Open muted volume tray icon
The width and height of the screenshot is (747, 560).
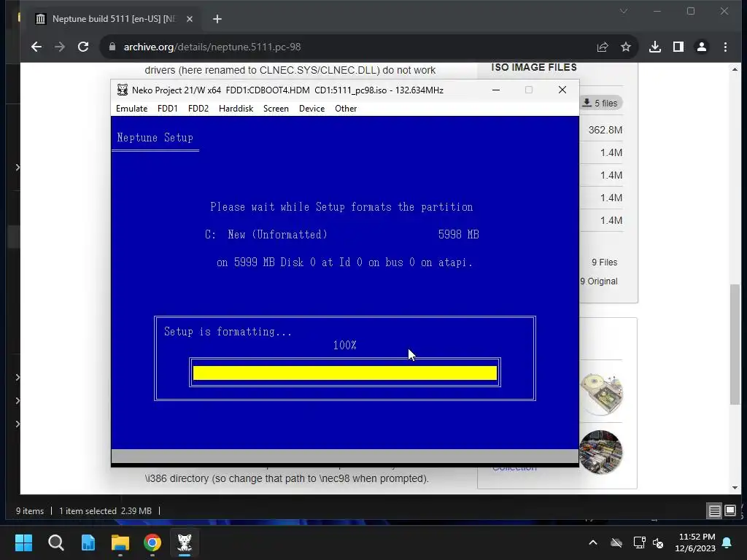[658, 542]
